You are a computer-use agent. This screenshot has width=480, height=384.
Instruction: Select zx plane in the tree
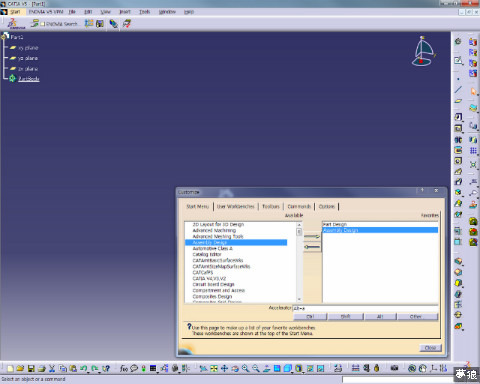pos(28,69)
